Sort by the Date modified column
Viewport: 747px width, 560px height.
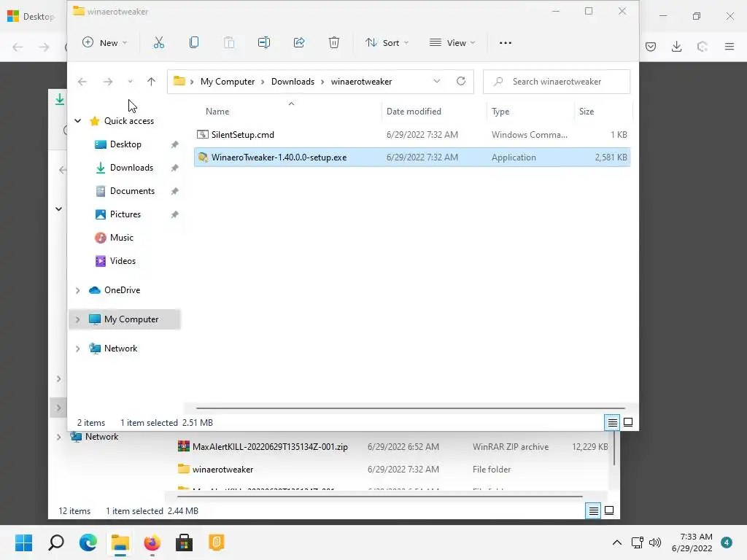[x=414, y=112]
